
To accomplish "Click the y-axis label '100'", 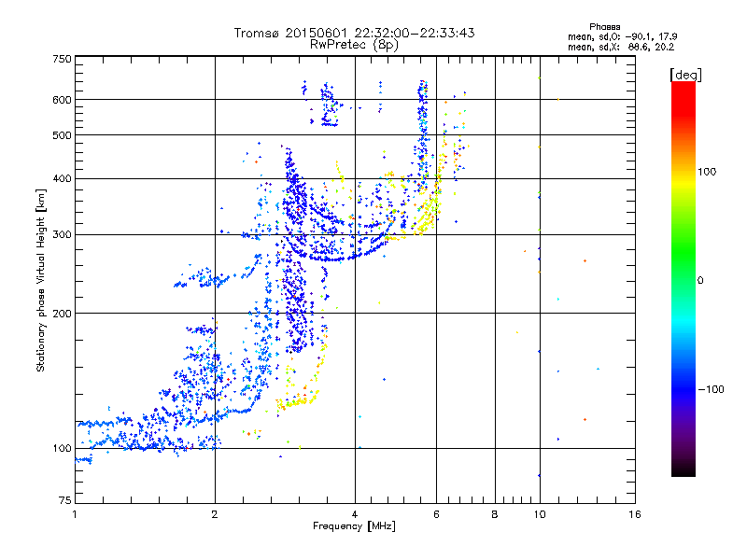I will tap(62, 448).
